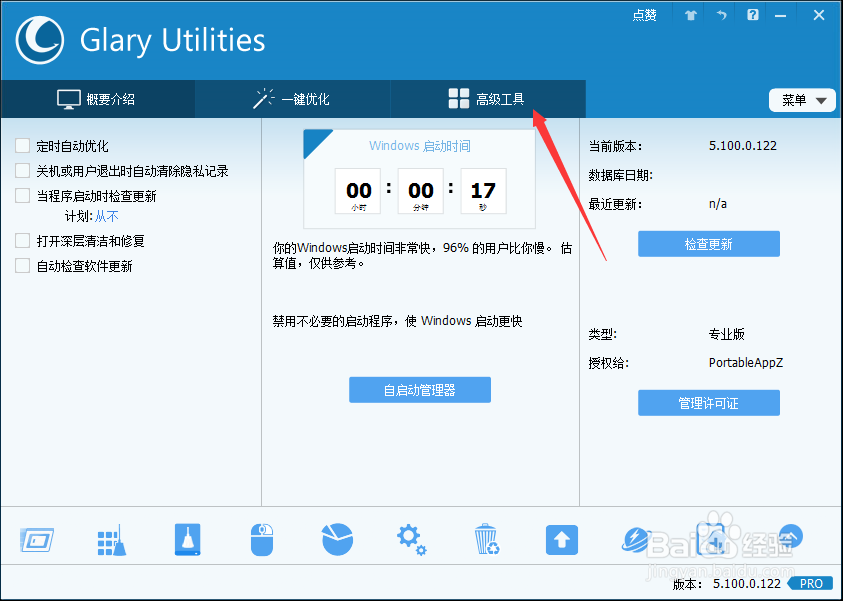Open the disk cleanup bottle icon
The height and width of the screenshot is (601, 843).
click(186, 539)
